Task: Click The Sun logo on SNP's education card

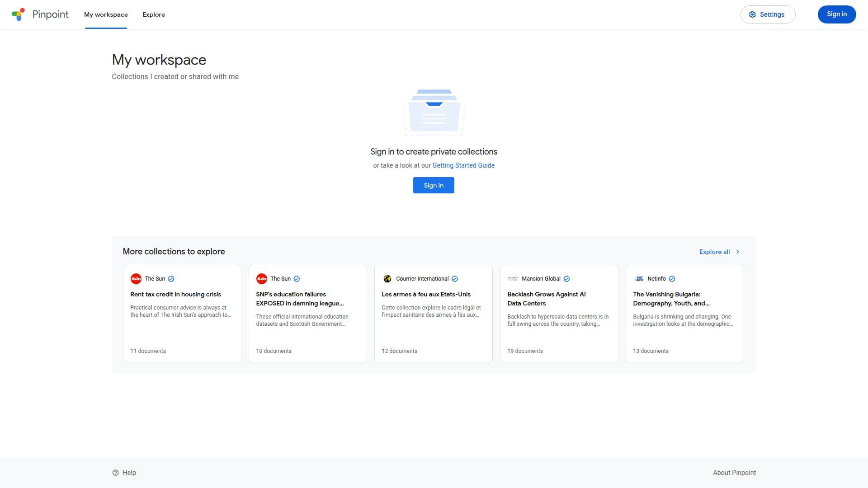Action: (262, 279)
